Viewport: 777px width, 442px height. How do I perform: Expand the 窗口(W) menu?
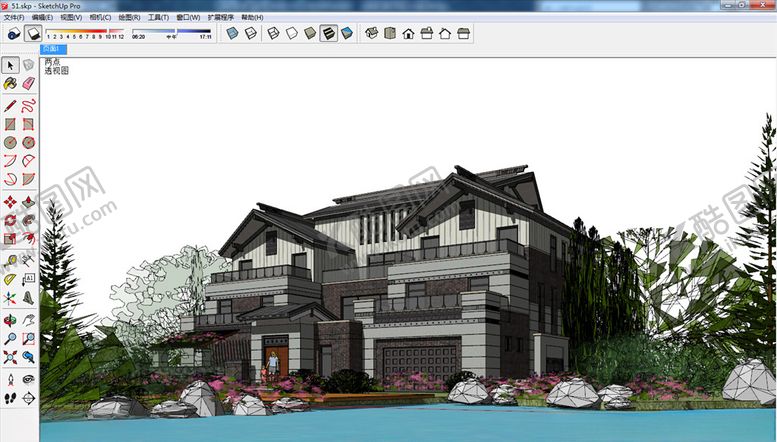pos(187,17)
